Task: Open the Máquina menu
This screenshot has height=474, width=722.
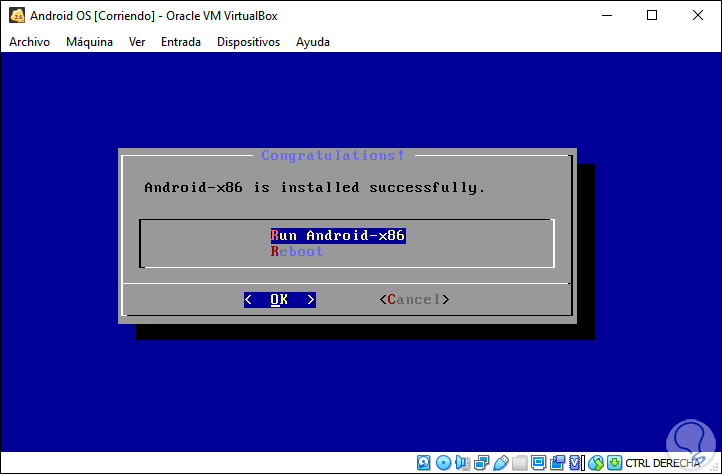Action: (89, 42)
